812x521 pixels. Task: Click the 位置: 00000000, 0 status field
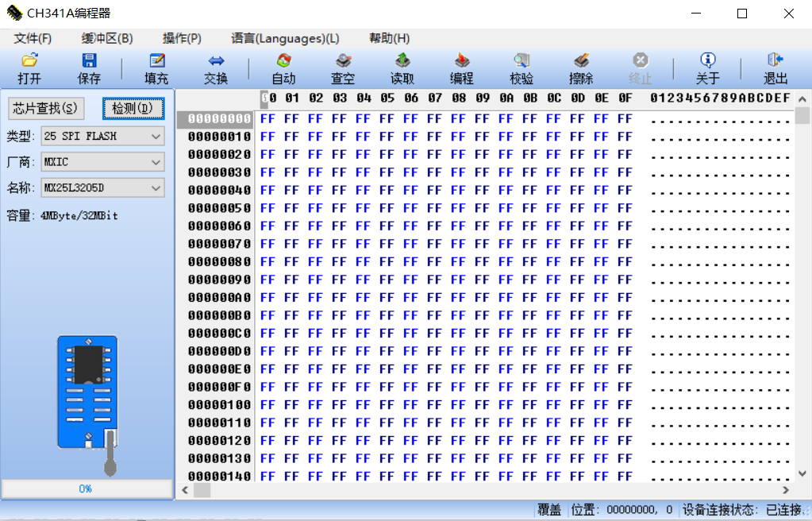click(x=622, y=510)
